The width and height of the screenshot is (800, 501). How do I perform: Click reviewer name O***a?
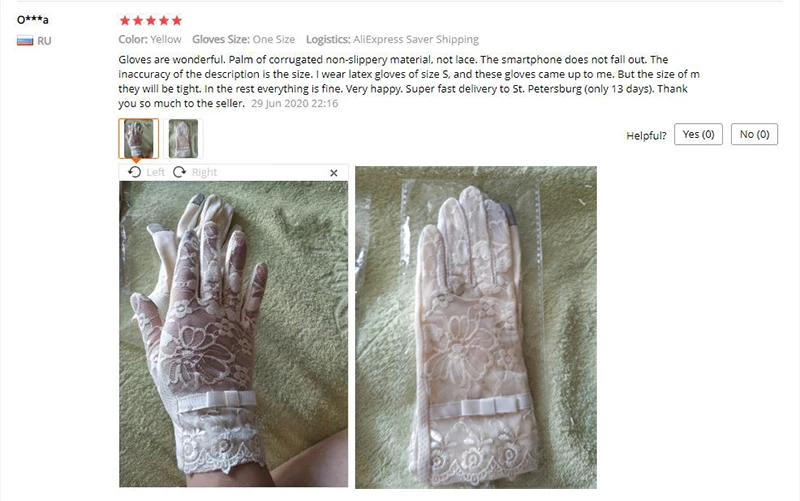(33, 20)
